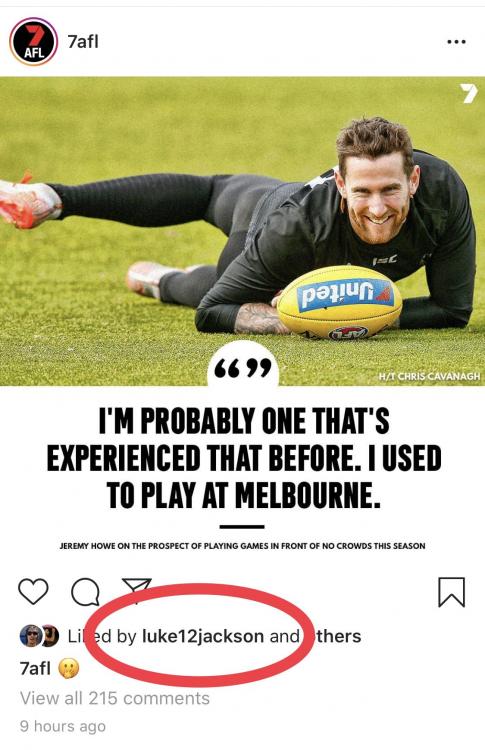Tap the '9 hours ago' timestamp

pyautogui.click(x=63, y=726)
